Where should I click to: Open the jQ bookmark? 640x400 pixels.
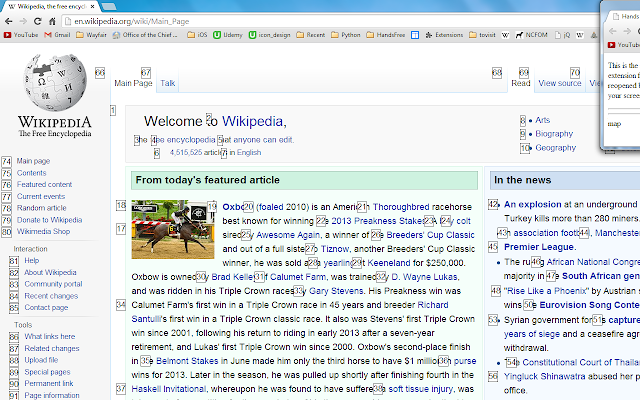pos(562,35)
